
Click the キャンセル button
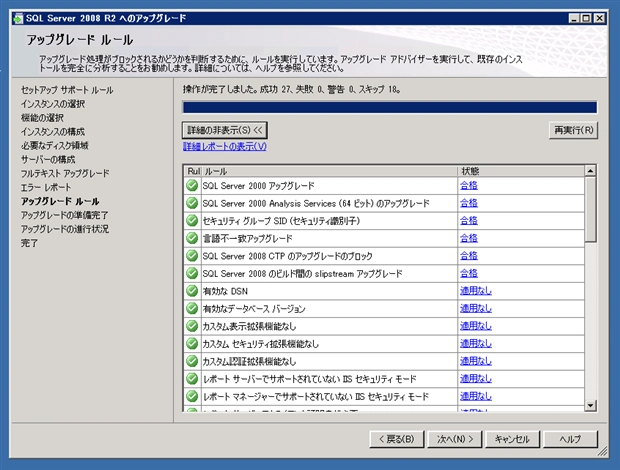512,439
